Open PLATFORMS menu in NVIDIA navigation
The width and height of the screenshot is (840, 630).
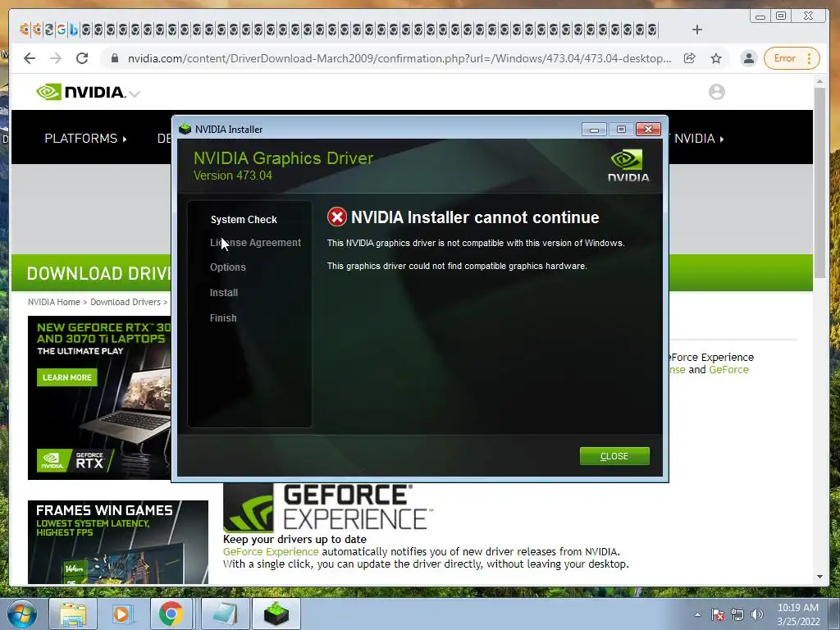click(x=85, y=139)
